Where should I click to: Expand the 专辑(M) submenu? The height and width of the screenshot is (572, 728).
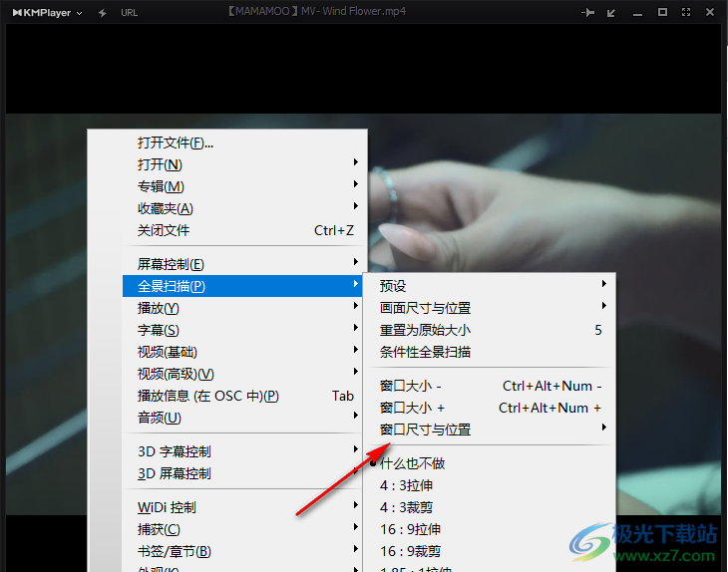[244, 186]
